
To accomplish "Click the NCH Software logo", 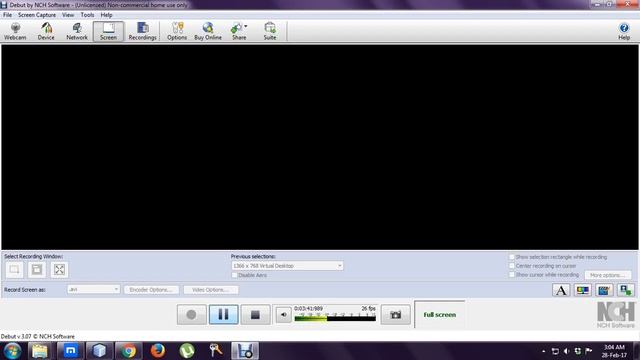I will [616, 314].
